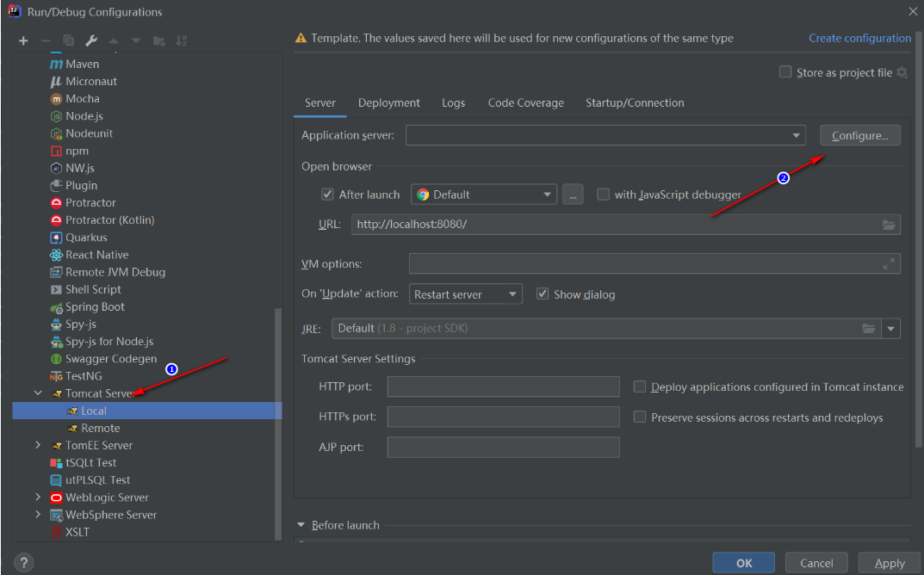Enable Deploy applications configured in Tomcat instance
This screenshot has height=575, width=924.
click(x=639, y=386)
